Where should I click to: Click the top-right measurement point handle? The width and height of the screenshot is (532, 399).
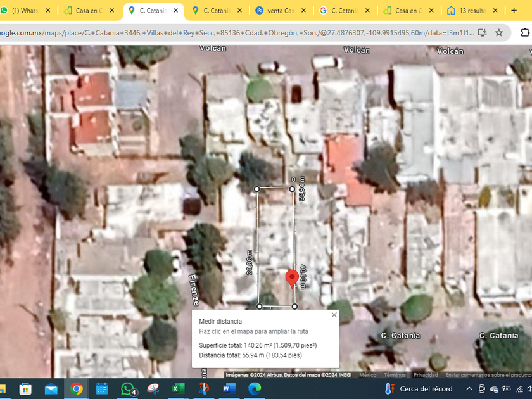(x=293, y=189)
